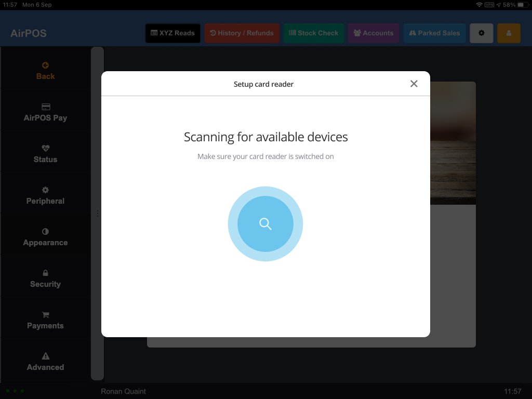Click the magnifier scanning icon
The height and width of the screenshot is (399, 532).
click(265, 224)
